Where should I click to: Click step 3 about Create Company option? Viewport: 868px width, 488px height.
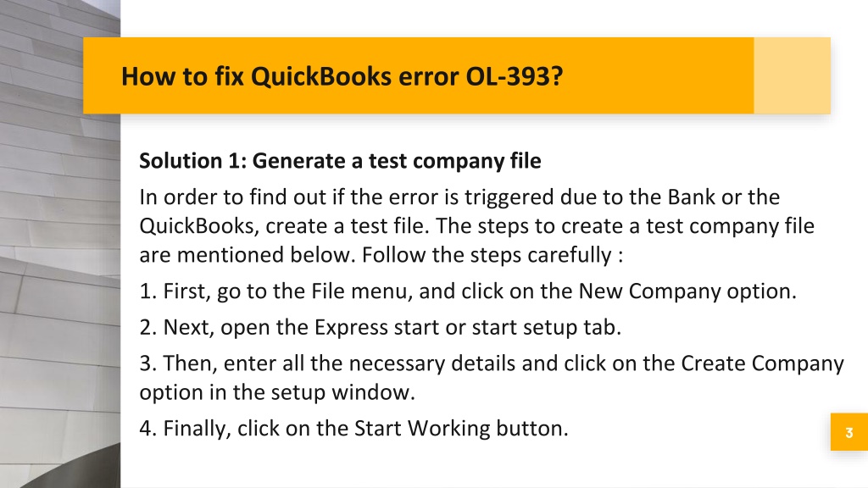click(492, 377)
